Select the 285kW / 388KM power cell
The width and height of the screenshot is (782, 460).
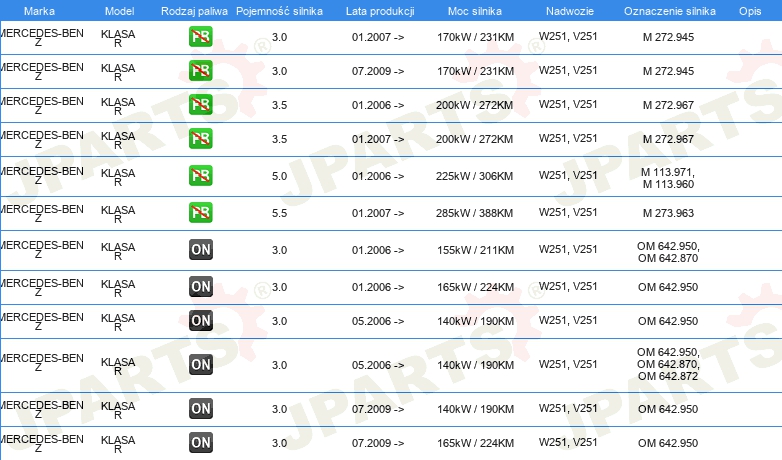[474, 213]
